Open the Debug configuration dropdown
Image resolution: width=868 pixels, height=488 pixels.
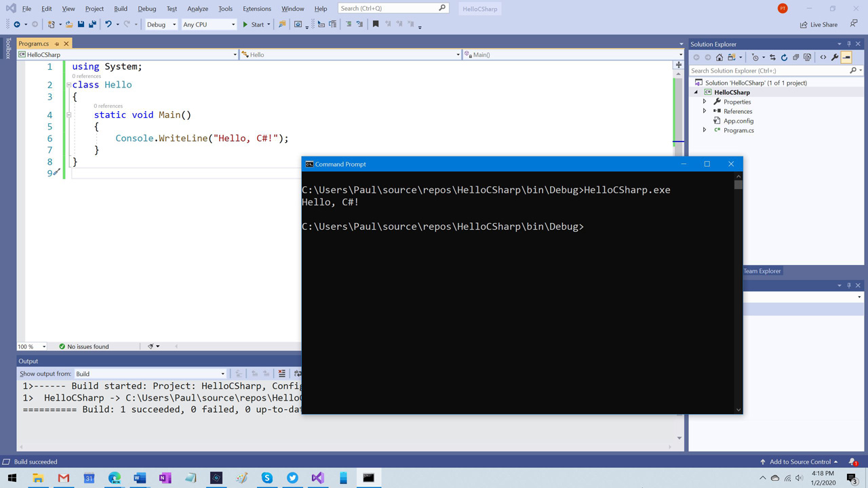(x=161, y=24)
